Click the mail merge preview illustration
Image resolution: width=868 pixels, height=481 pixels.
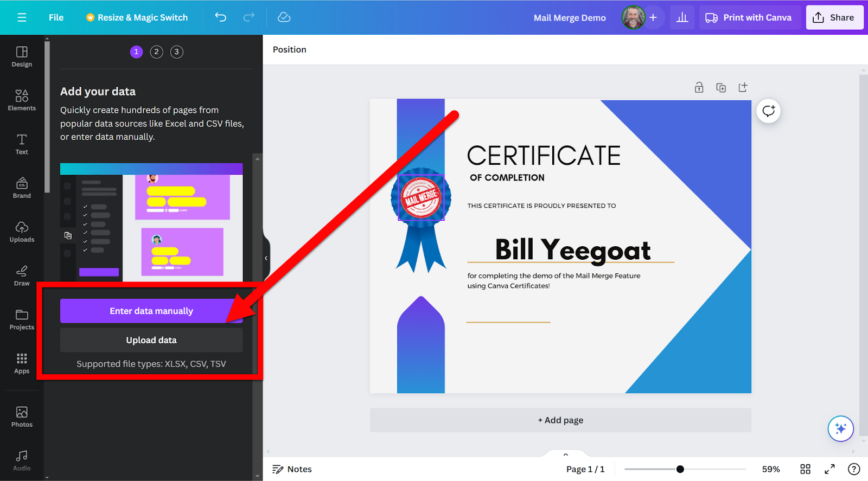(x=151, y=222)
